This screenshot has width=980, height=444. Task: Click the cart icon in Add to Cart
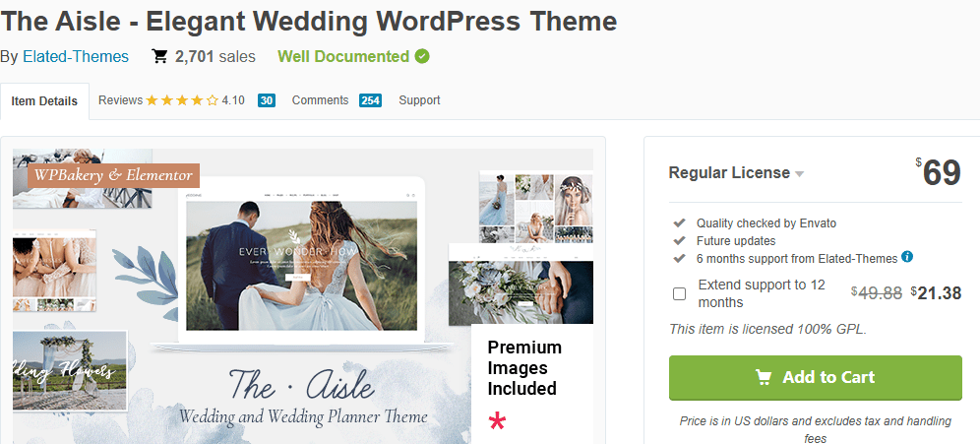764,377
